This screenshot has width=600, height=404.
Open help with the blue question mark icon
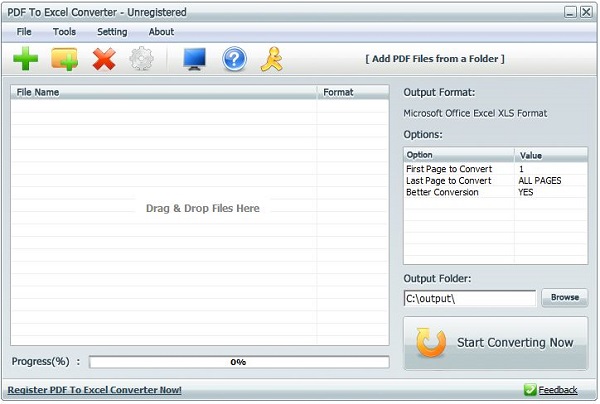pyautogui.click(x=234, y=59)
